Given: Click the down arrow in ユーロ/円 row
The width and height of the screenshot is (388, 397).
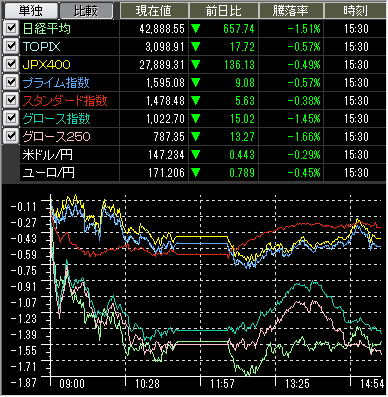Looking at the screenshot, I should pyautogui.click(x=196, y=173).
